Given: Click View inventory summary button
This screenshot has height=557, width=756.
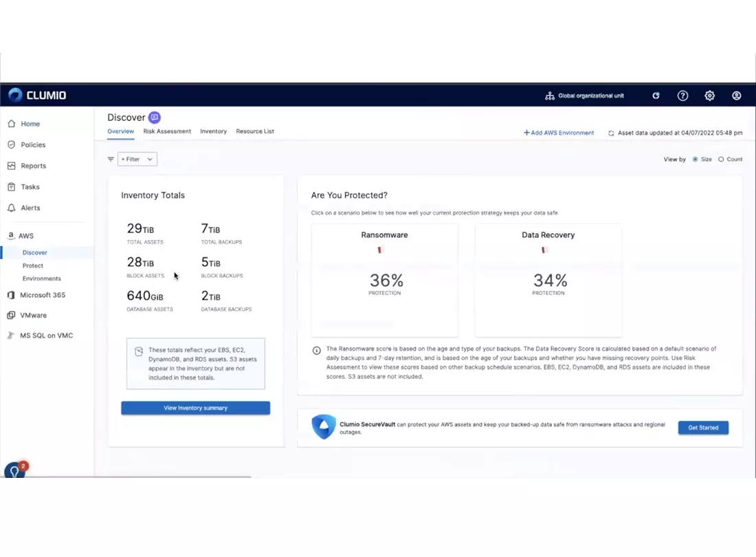Looking at the screenshot, I should 195,408.
